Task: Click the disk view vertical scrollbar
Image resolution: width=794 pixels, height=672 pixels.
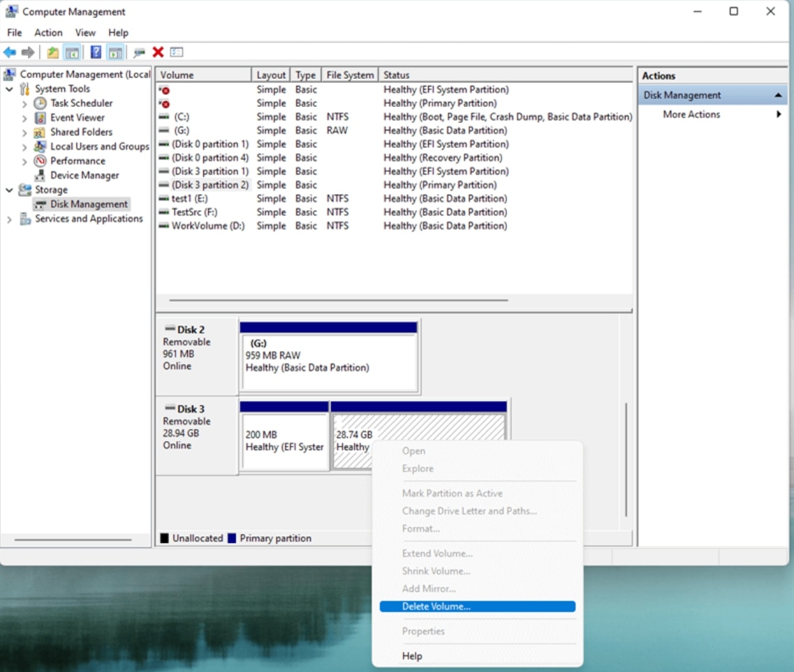Action: [x=626, y=459]
